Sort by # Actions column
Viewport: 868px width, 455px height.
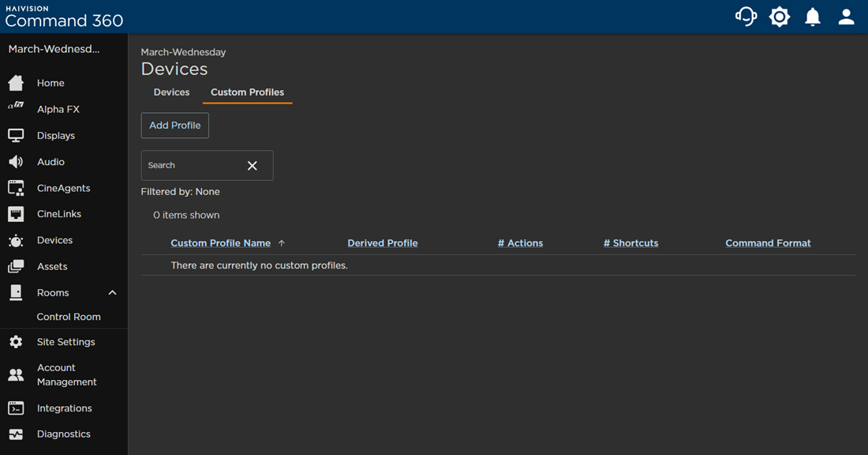(520, 243)
